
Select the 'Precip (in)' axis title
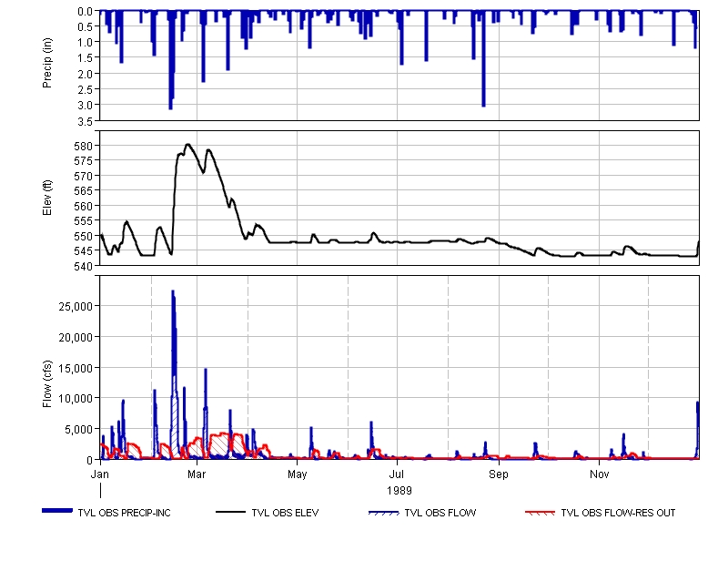(47, 63)
